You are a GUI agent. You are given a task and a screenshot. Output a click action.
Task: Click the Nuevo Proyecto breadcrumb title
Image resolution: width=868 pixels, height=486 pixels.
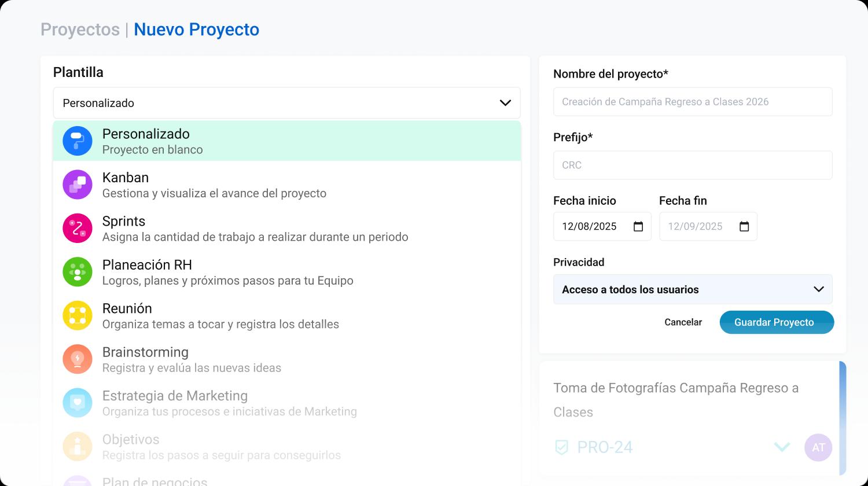coord(196,30)
